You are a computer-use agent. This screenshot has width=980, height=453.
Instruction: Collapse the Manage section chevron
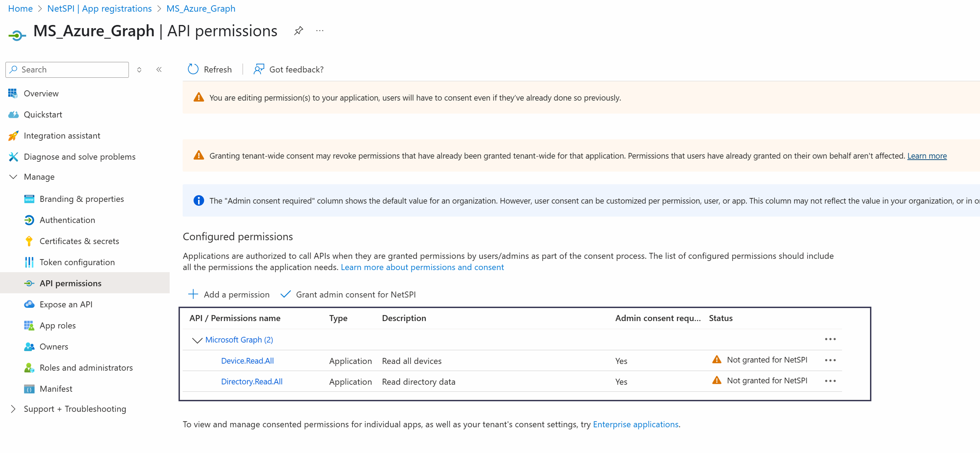pos(13,177)
